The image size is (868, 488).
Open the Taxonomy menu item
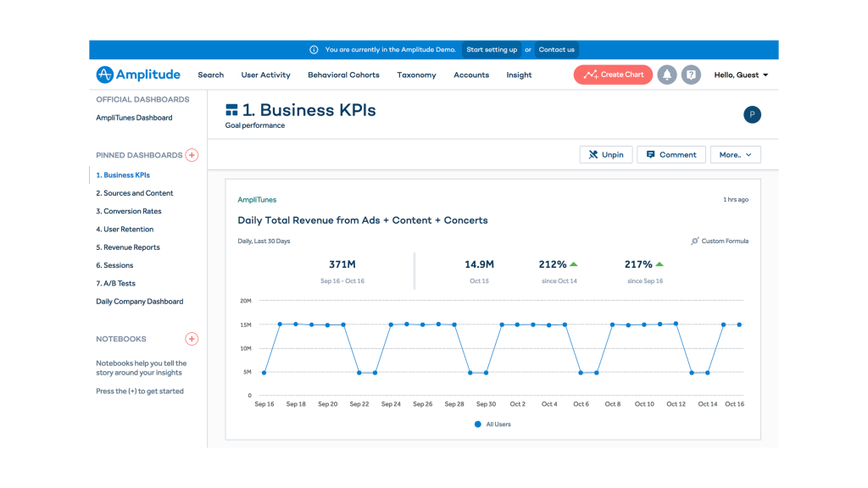point(416,75)
